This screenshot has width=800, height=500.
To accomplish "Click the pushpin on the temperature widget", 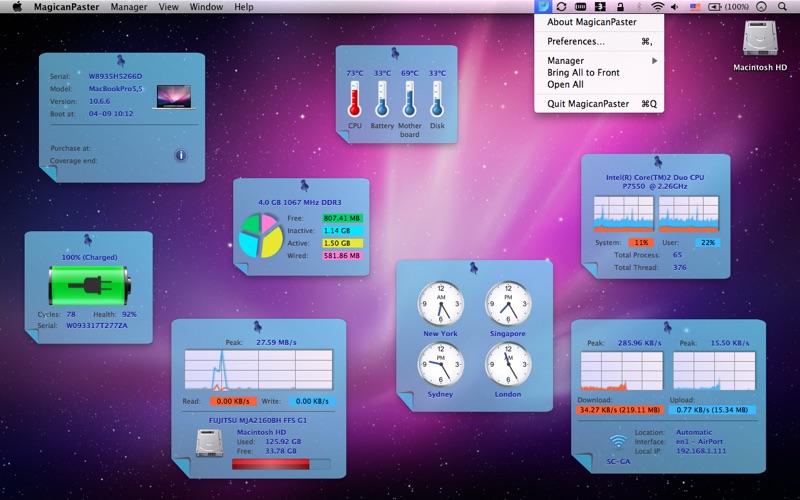I will 396,51.
